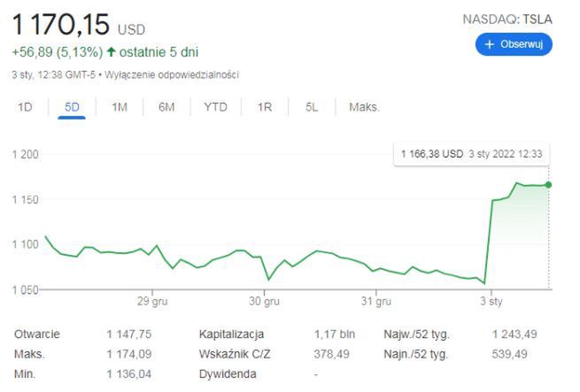Click the green data point on chart
The width and height of the screenshot is (580, 392).
point(549,185)
